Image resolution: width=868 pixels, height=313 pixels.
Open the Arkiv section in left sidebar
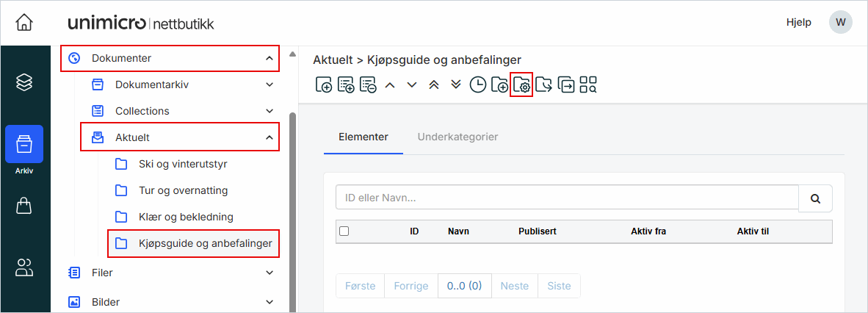[24, 146]
